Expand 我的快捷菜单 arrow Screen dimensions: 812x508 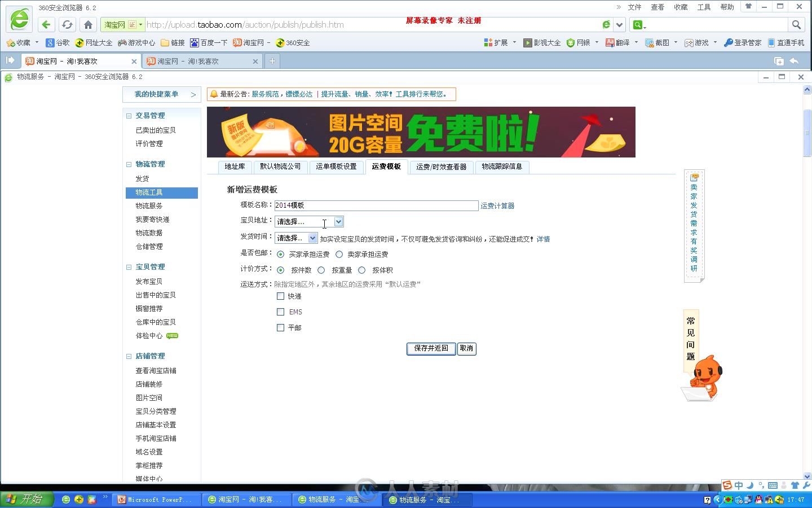click(193, 95)
